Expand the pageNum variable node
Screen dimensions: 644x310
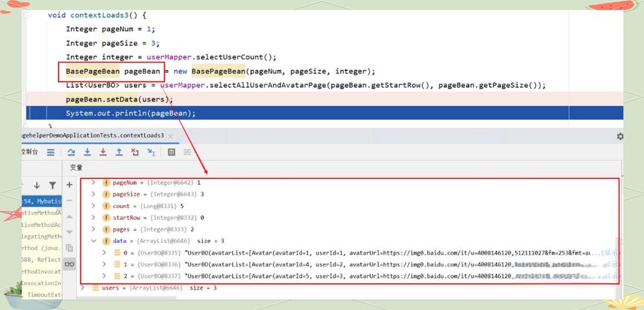(x=93, y=182)
